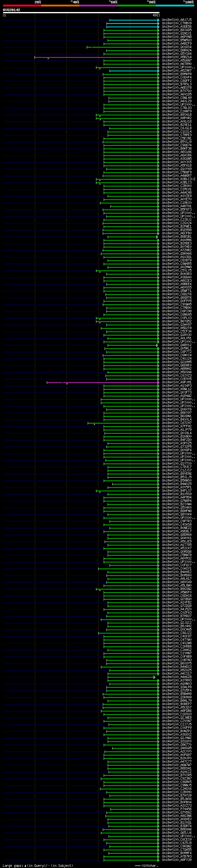197x868 pixels.
Task: Select the UniRef100_A1S4P3 label
Action: (177, 386)
